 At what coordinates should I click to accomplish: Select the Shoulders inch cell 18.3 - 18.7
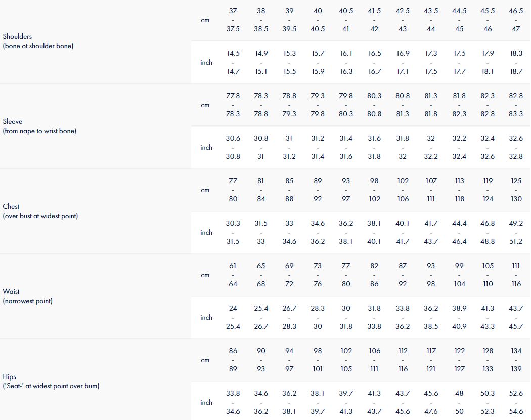[516, 62]
